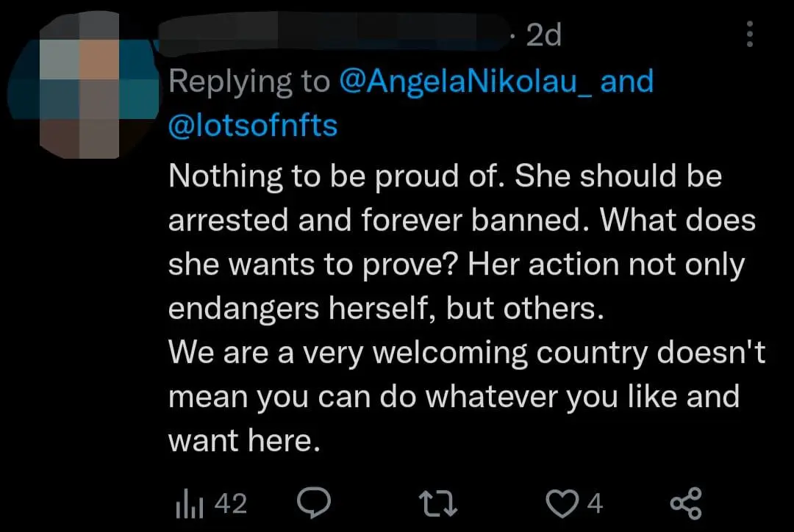Tap the share icon below the tweet
Image resolution: width=794 pixels, height=532 pixels.
687,503
